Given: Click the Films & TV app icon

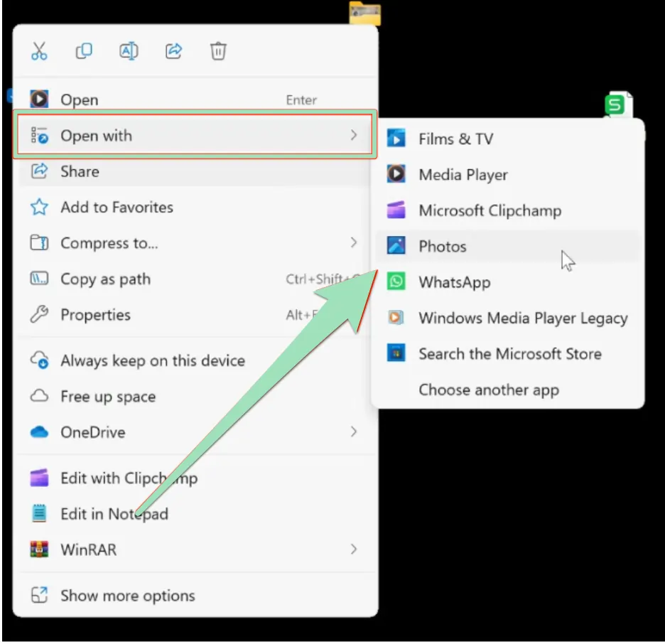Looking at the screenshot, I should coord(396,139).
